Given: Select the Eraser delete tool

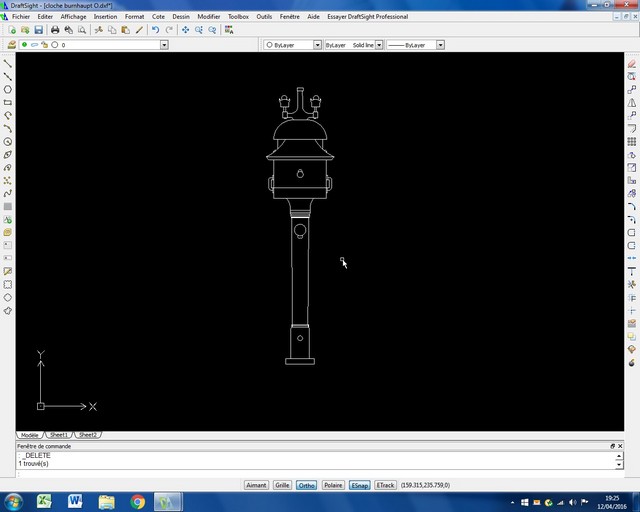Looking at the screenshot, I should 631,64.
